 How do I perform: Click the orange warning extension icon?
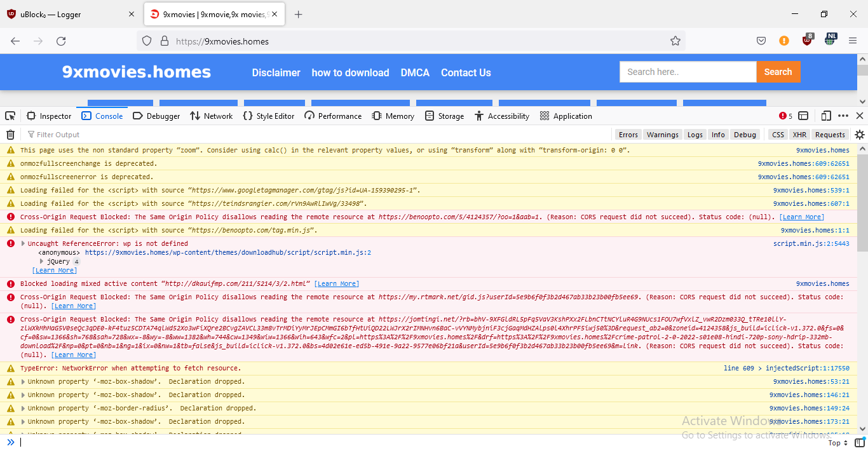(784, 41)
